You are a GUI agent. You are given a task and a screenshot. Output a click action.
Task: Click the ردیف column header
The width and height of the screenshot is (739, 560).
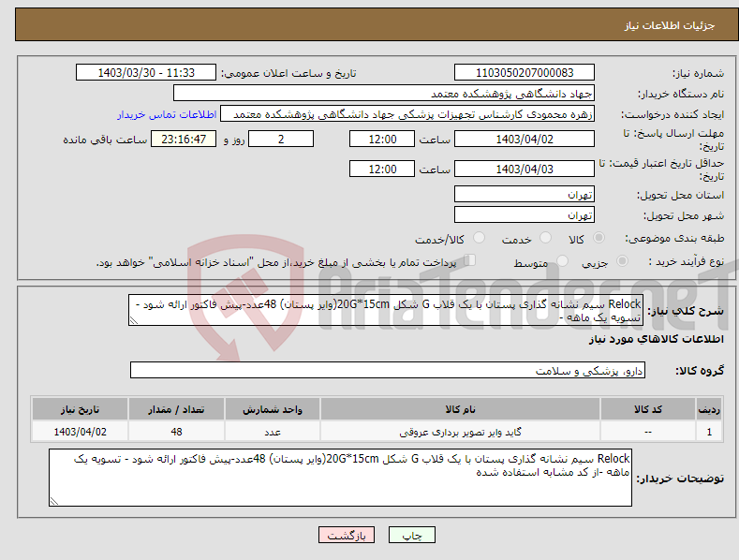[x=709, y=409]
